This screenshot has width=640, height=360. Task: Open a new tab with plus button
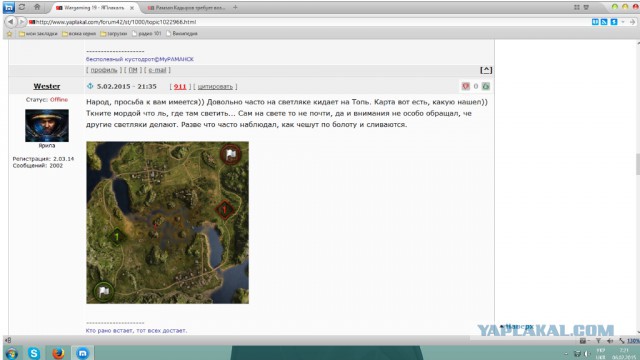(x=235, y=7)
